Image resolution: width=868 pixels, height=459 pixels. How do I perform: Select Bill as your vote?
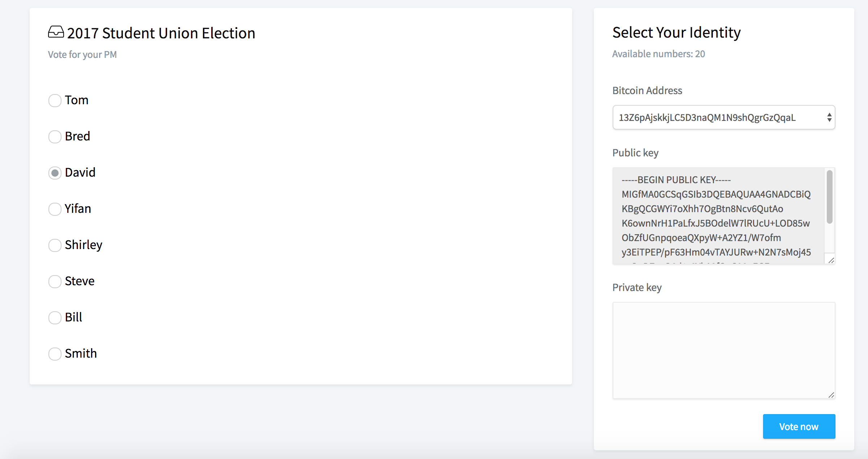[55, 318]
